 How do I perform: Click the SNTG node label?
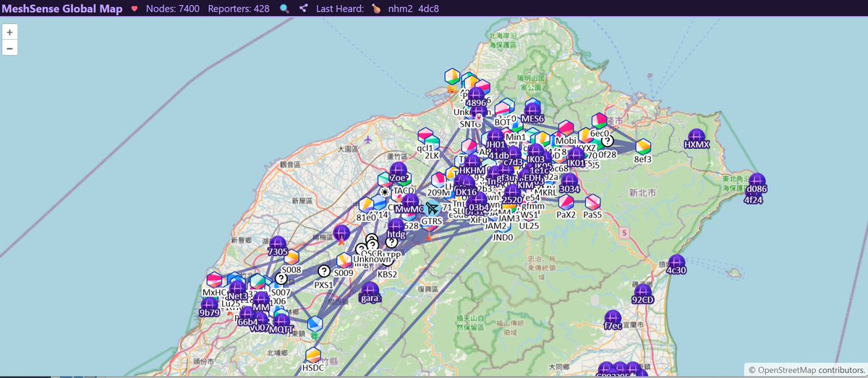470,124
